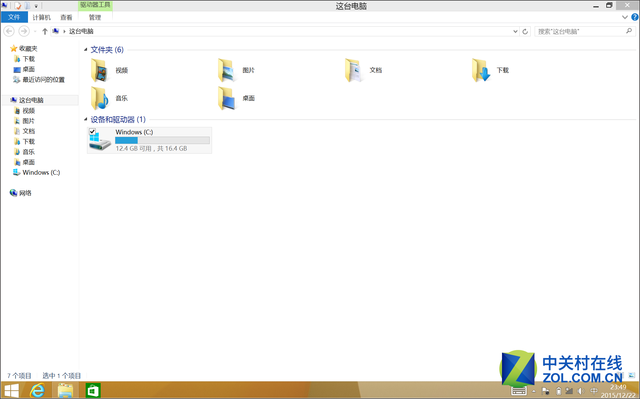Uncheck the Windows (C:) drive checkbox
Viewport: 640px width, 399px height.
tap(92, 132)
